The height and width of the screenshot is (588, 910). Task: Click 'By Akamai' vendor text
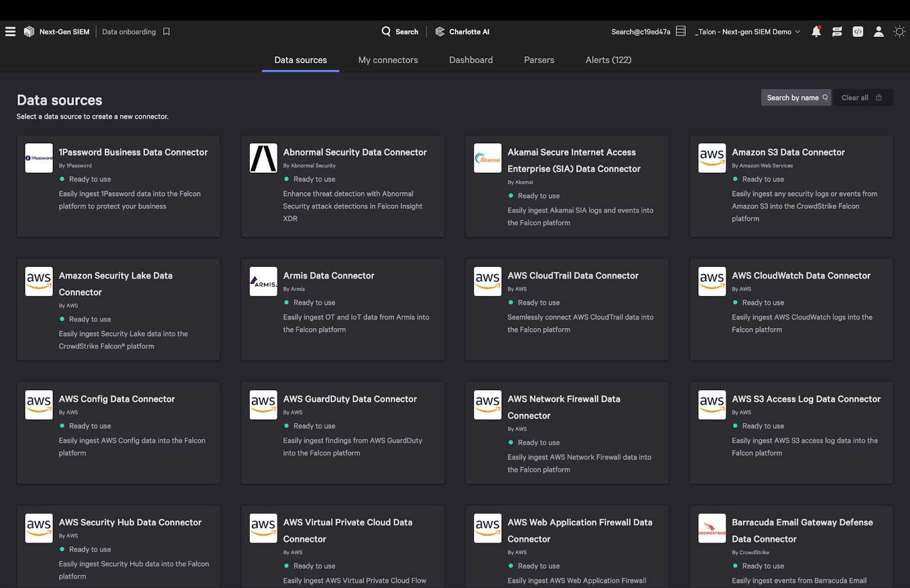[x=520, y=183]
